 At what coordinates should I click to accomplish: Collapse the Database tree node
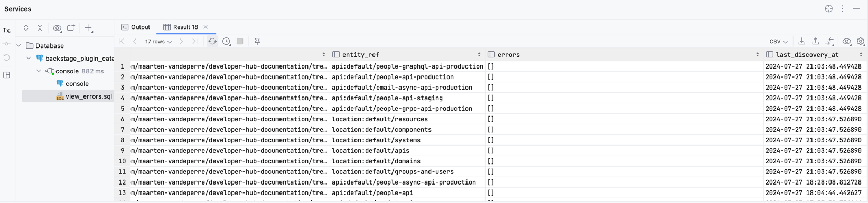click(19, 46)
